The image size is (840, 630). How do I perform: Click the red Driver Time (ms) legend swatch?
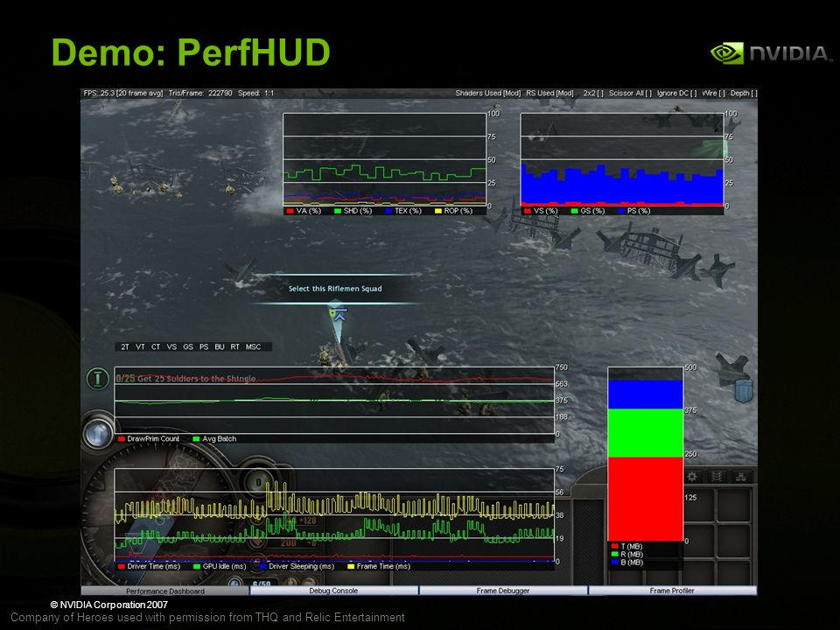click(x=121, y=566)
